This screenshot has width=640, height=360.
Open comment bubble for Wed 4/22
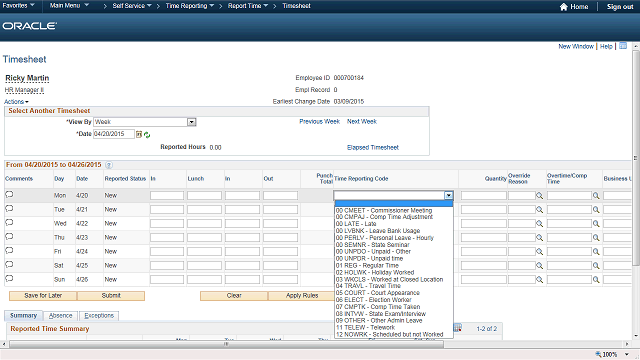click(x=9, y=223)
